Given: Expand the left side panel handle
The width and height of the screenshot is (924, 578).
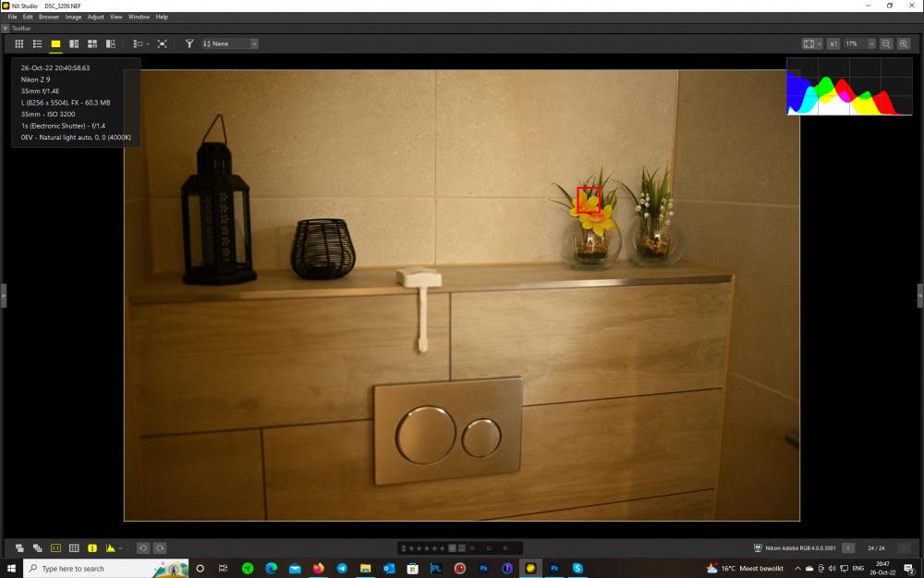Looking at the screenshot, I should pos(3,295).
